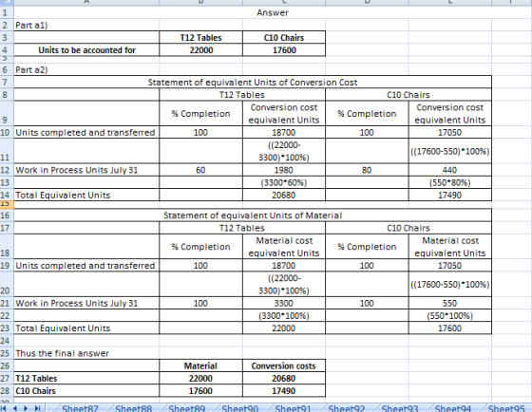Viewport: 532px width, 412px height.
Task: Click 'Material cost equivalent Units' header under T12 Tables
Action: tap(284, 247)
